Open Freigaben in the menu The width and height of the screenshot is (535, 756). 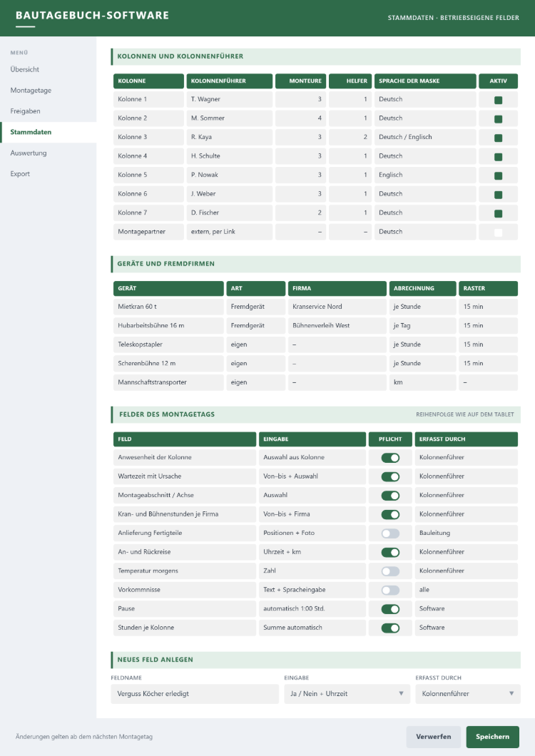(x=49, y=111)
